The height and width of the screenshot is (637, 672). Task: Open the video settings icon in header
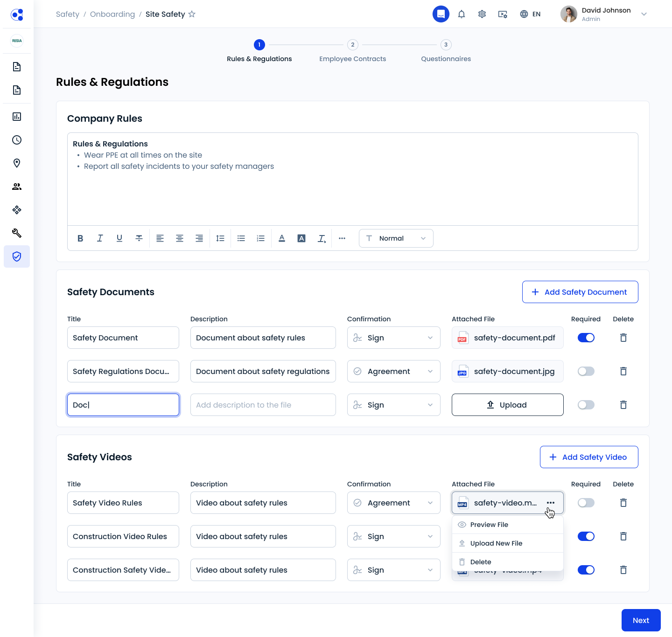point(503,14)
